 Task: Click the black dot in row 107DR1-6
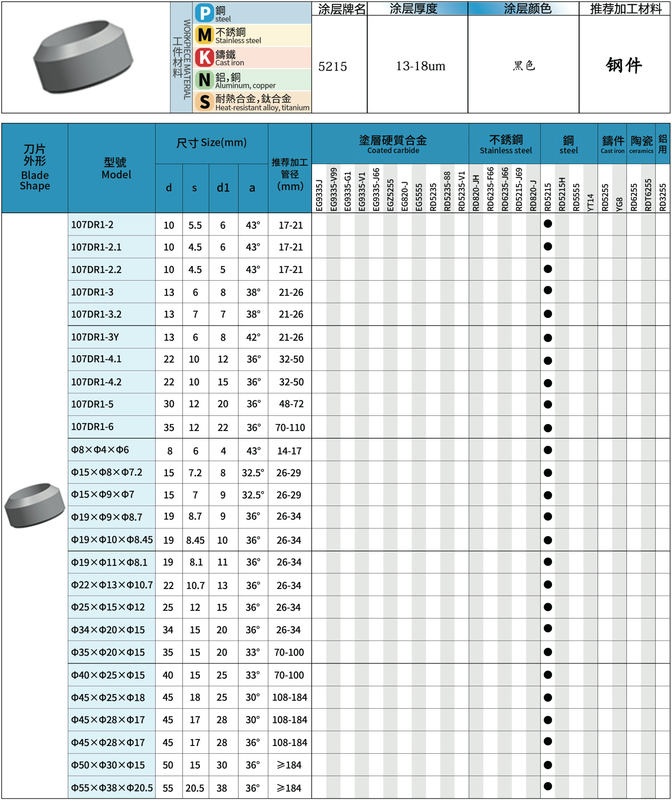[x=548, y=428]
